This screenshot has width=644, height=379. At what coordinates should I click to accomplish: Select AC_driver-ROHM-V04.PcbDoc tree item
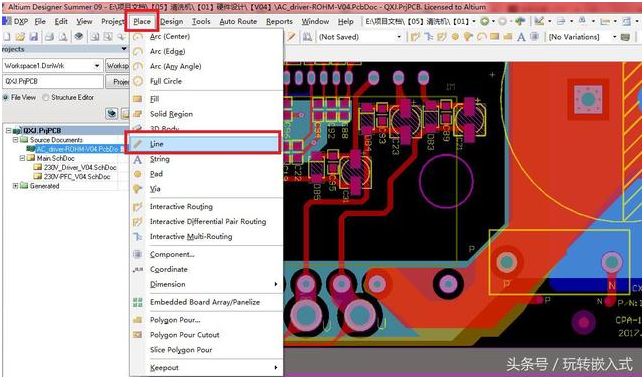click(x=77, y=149)
